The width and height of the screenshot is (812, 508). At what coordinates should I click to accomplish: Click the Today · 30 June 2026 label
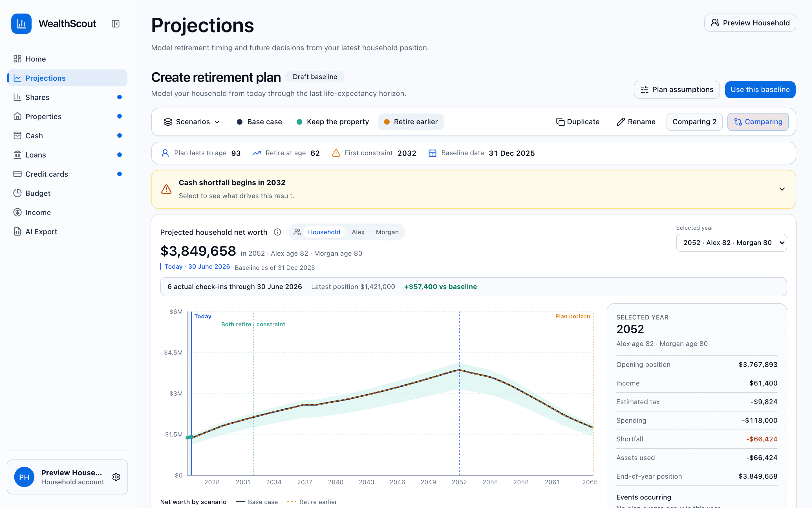point(197,266)
